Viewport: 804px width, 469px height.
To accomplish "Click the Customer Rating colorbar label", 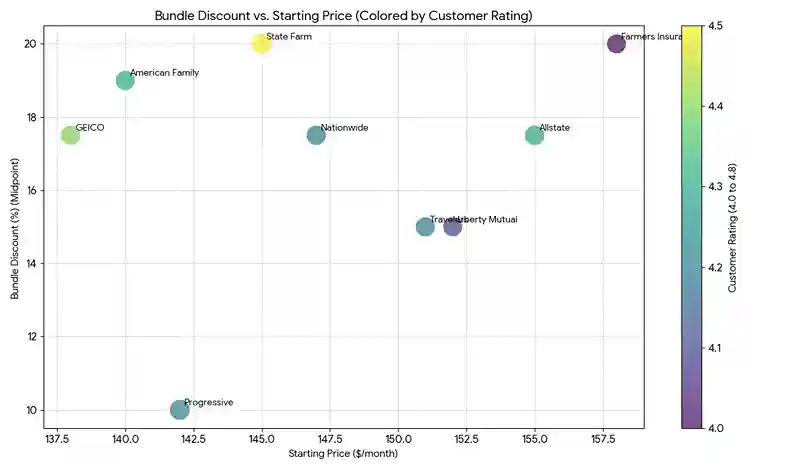I will tap(732, 227).
